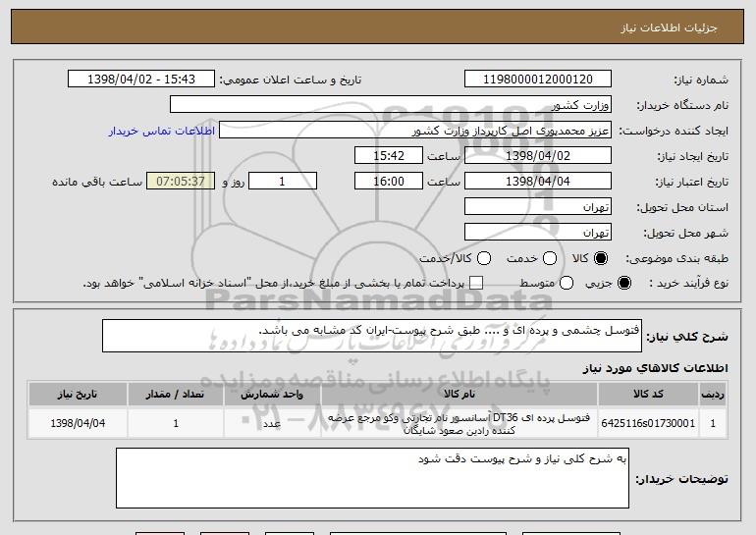Click product code 6425116s01730001 cell
Image resolution: width=756 pixels, height=535 pixels.
648,423
